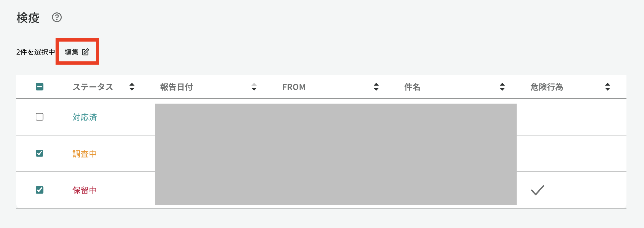Screen dimensions: 644x228
Task: Click the 報告日付 column header
Action: pos(176,87)
